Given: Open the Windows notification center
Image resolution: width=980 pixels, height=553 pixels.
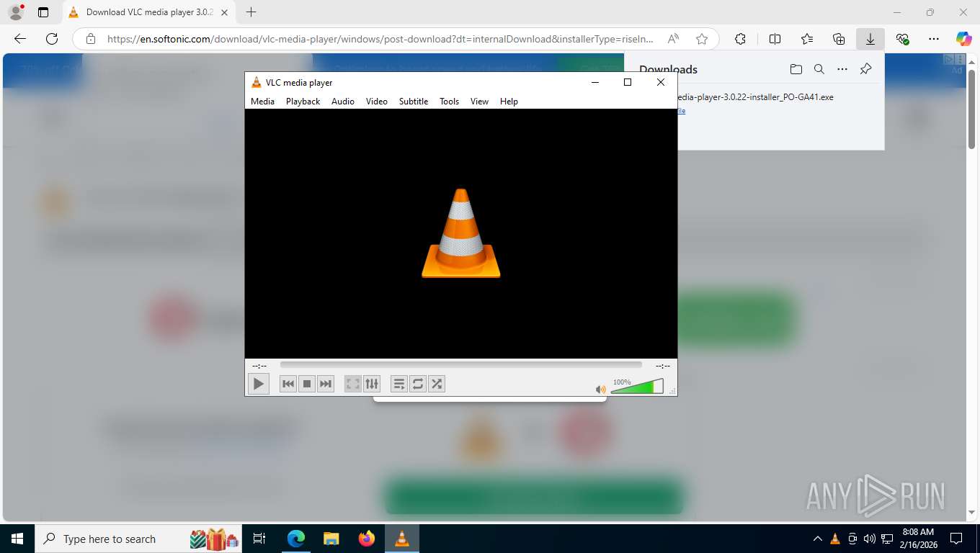Looking at the screenshot, I should 956,539.
